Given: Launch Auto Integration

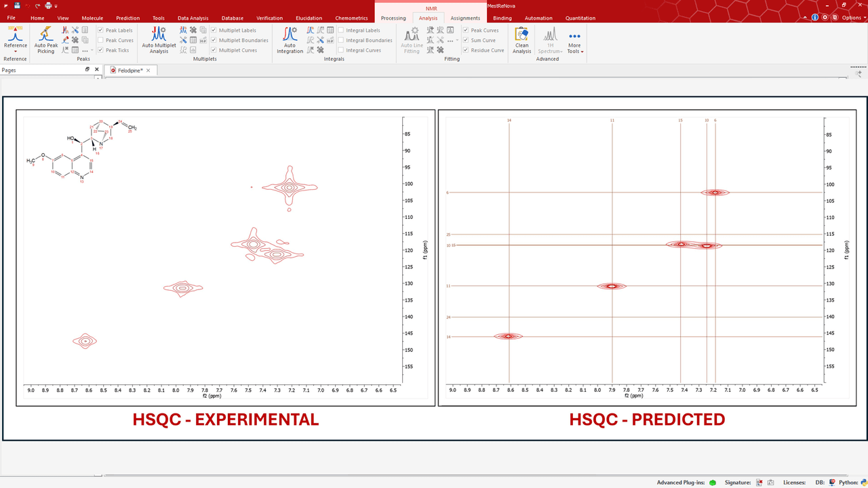Looking at the screenshot, I should pyautogui.click(x=290, y=40).
